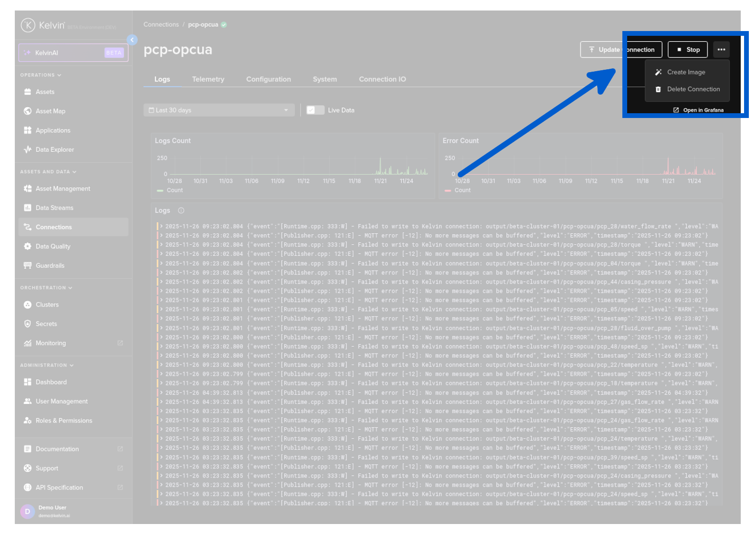This screenshot has height=535, width=756.
Task: Open Clusters from sidebar icon
Action: 28,305
